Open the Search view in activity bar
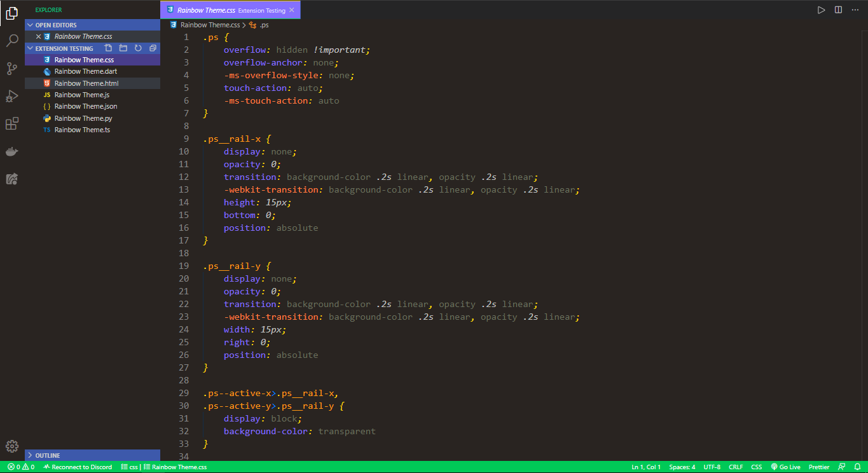 tap(11, 41)
